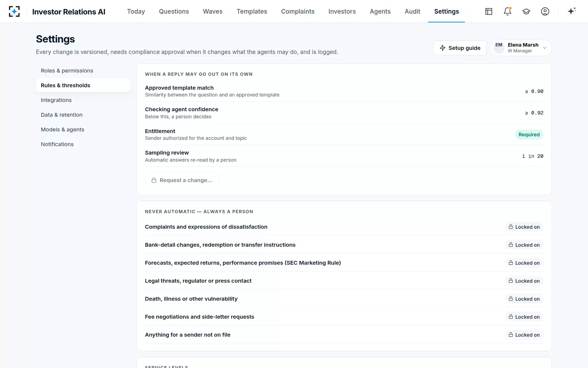Open the Setup guide button
The height and width of the screenshot is (368, 588).
point(460,48)
